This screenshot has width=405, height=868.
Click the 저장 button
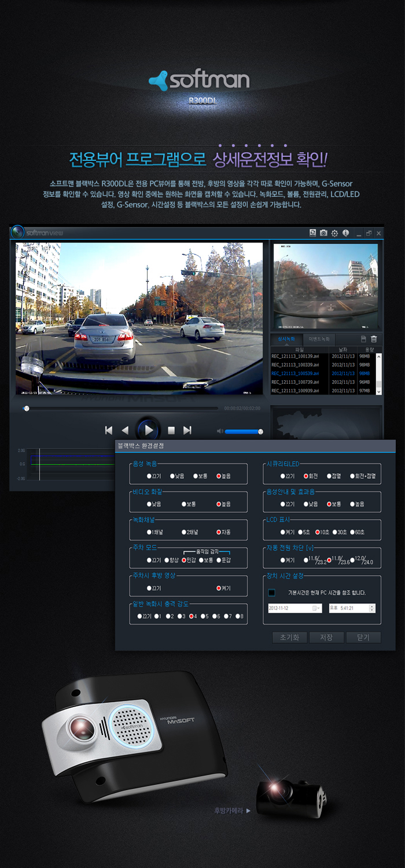click(326, 637)
